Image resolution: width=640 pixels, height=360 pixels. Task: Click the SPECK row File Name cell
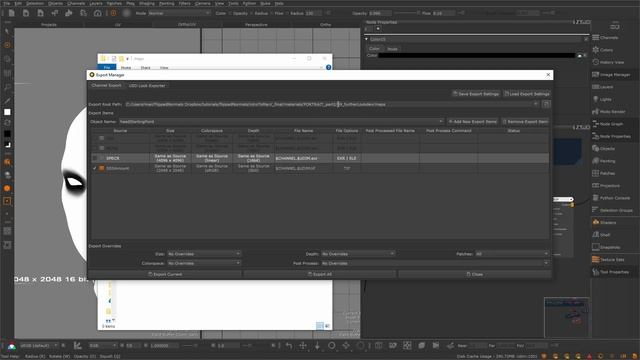tap(303, 158)
